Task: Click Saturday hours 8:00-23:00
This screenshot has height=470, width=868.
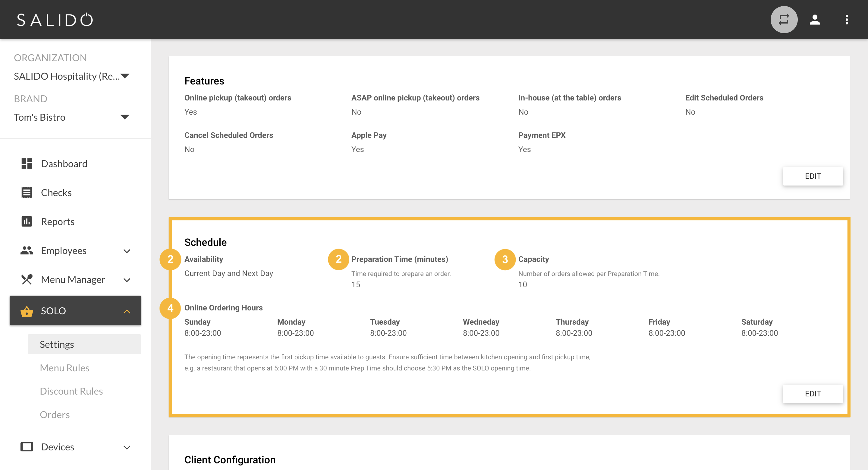Action: pos(759,333)
